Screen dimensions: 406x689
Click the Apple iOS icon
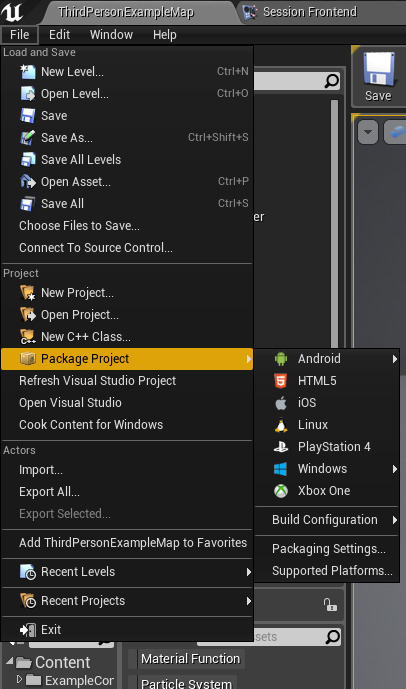[x=281, y=403]
